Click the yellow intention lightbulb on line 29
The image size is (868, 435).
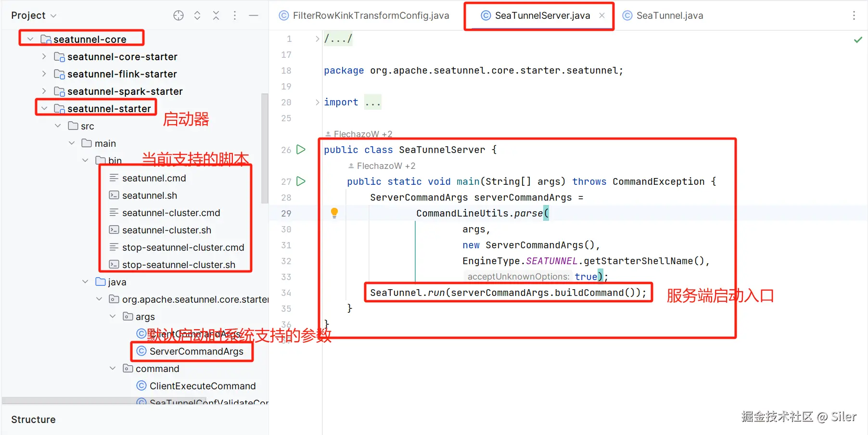[x=334, y=213]
